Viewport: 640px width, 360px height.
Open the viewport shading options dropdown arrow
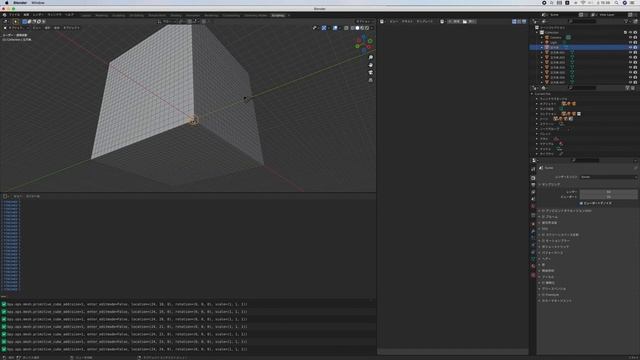click(x=372, y=28)
